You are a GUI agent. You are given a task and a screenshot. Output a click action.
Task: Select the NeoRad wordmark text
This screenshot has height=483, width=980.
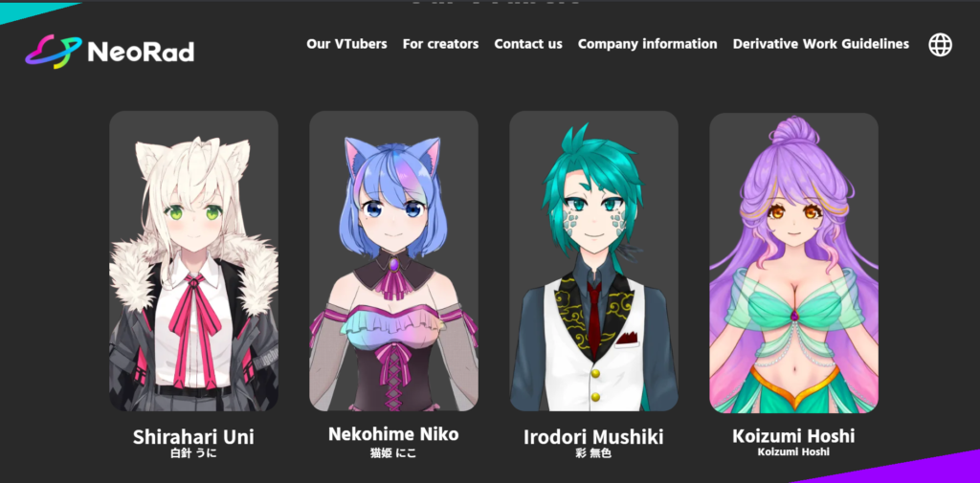[141, 52]
